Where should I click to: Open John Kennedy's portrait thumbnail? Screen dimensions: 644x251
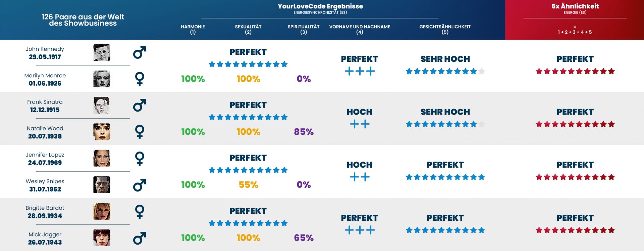tap(102, 52)
